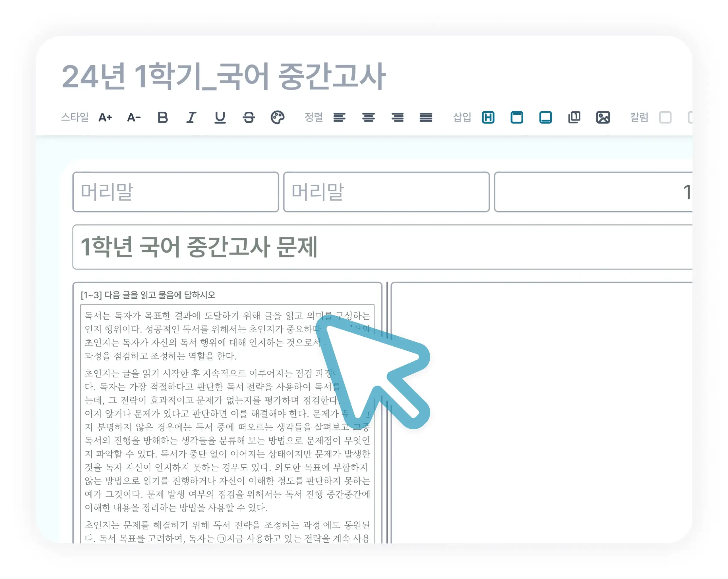The width and height of the screenshot is (728, 579).
Task: Insert an image icon
Action: click(603, 117)
